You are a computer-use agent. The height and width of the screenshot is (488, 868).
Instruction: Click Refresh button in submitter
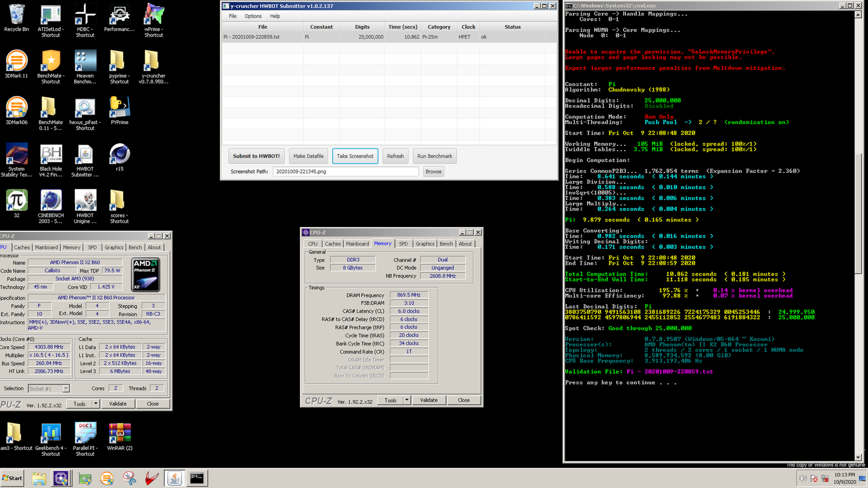tap(396, 156)
